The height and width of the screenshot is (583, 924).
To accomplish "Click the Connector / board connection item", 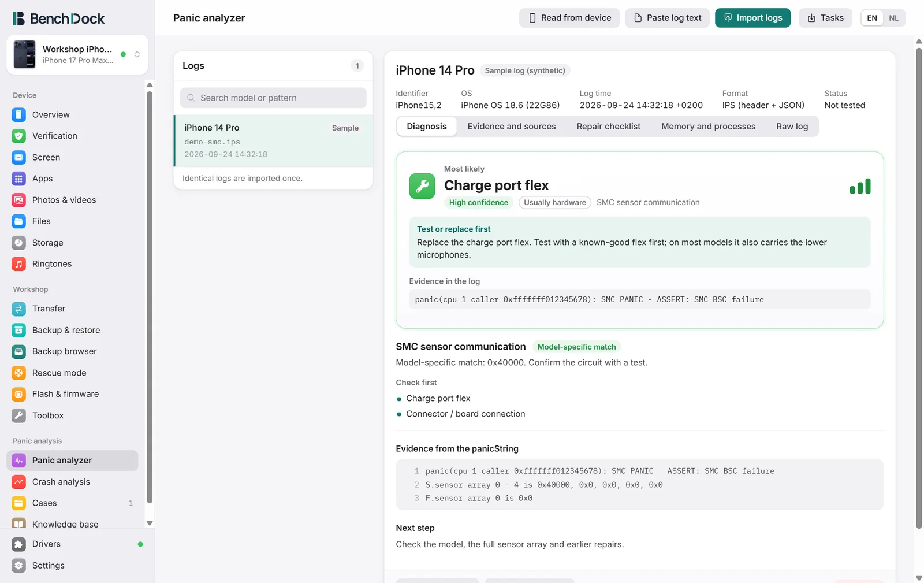I will coord(465,414).
